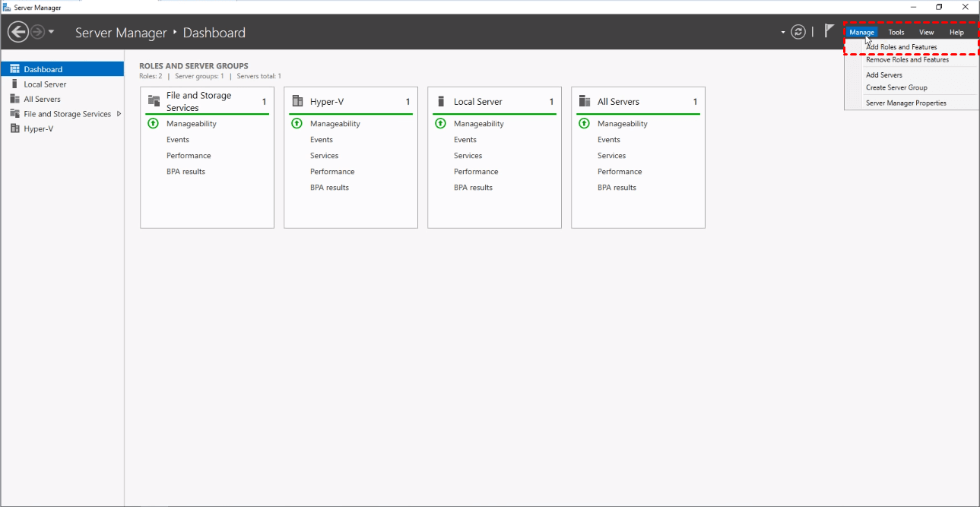Screen dimensions: 980x507
Task: Click the Local Server icon in the sidebar
Action: click(14, 84)
